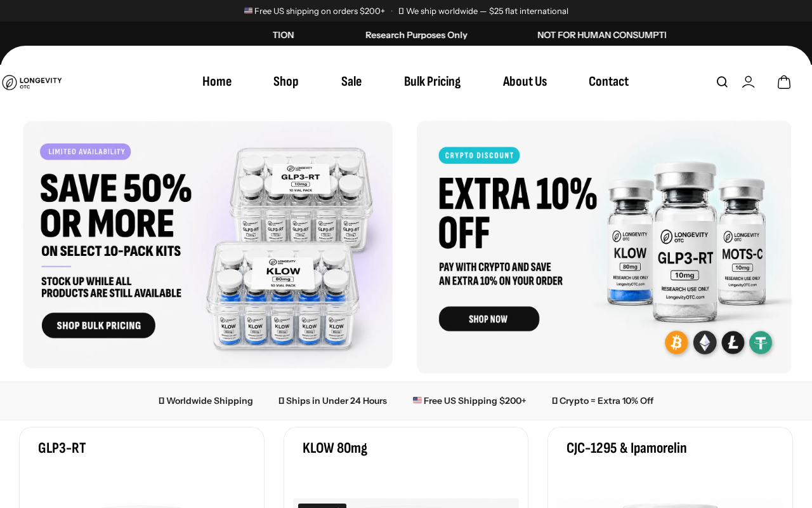Open the KLOW 80mg product card
Image resolution: width=812 pixels, height=508 pixels.
406,467
